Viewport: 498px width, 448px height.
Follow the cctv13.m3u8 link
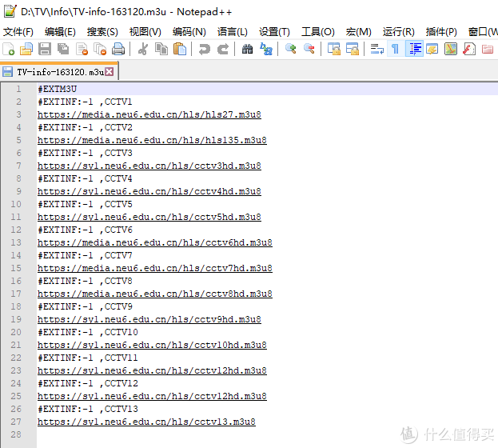click(146, 422)
